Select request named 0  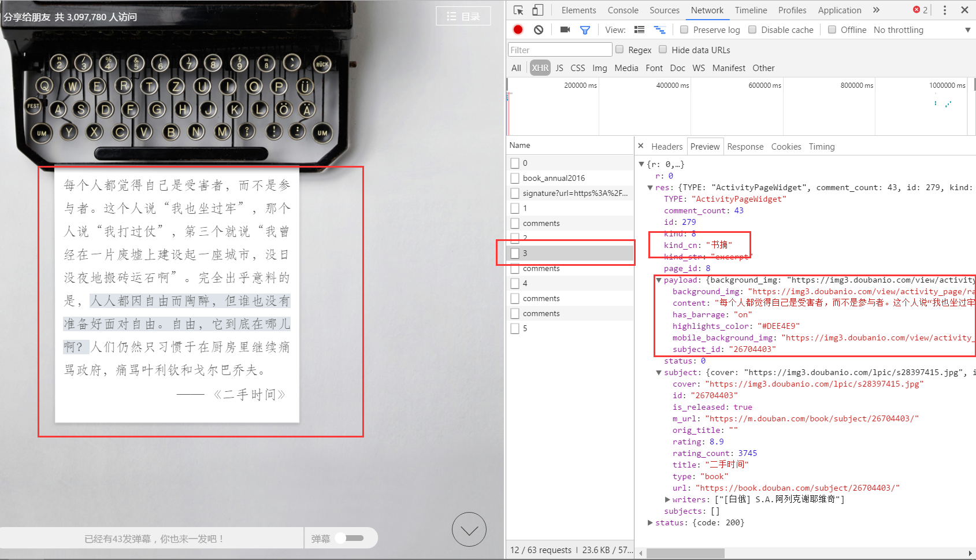[570, 163]
